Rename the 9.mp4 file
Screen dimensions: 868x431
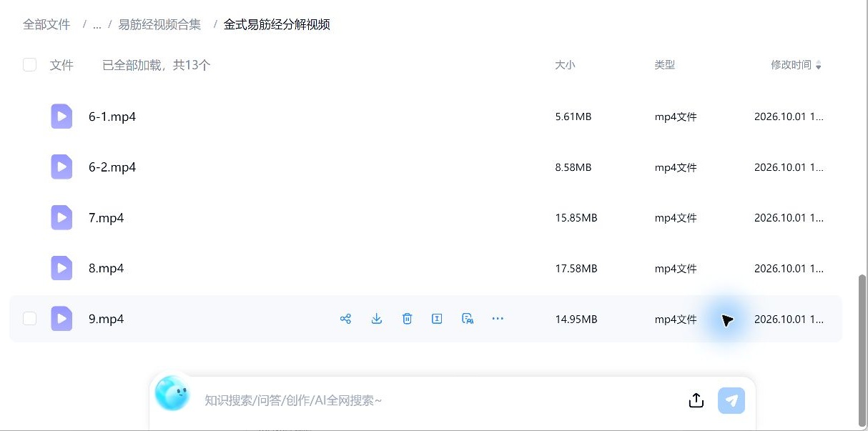point(437,319)
